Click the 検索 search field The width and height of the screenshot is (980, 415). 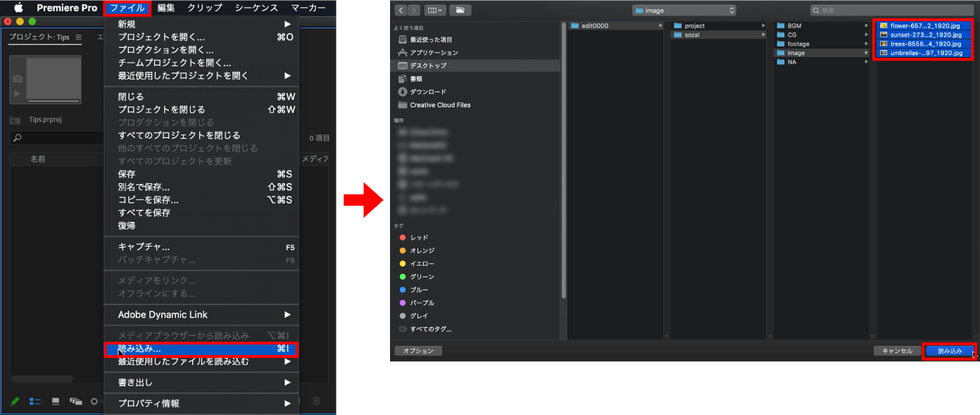pyautogui.click(x=892, y=11)
